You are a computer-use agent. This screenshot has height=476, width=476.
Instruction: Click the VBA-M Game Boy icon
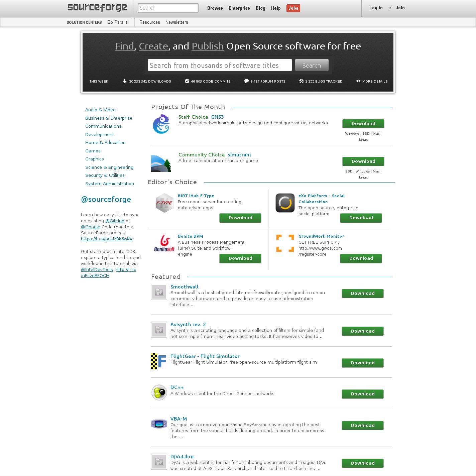pos(159,424)
